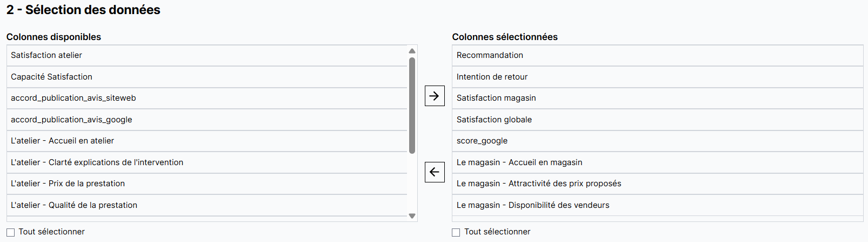Click 'L'atelier - Prix de la prestation'

pyautogui.click(x=68, y=184)
